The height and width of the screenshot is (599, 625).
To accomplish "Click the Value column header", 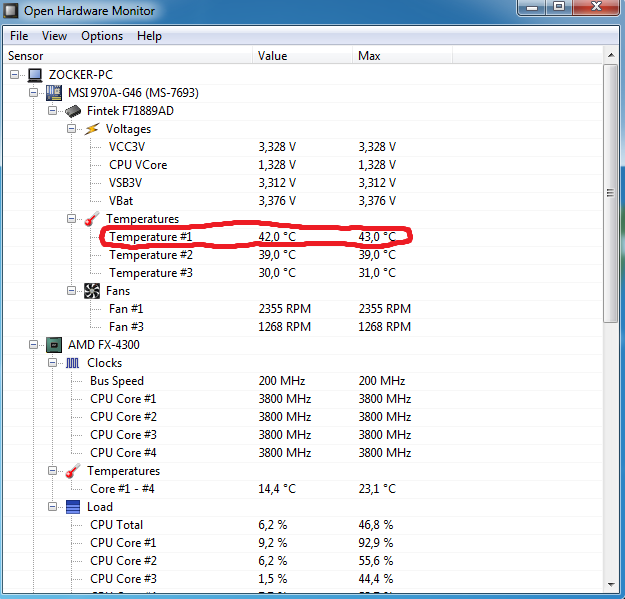I will pos(303,56).
